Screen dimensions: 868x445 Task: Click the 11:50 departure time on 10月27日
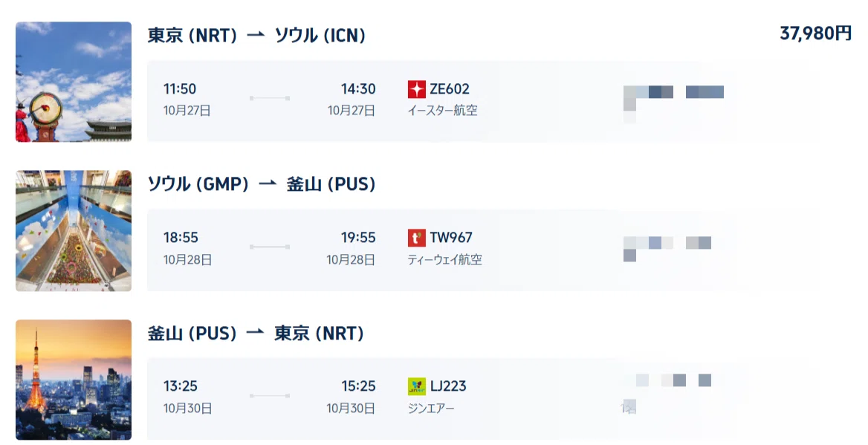[x=180, y=89]
